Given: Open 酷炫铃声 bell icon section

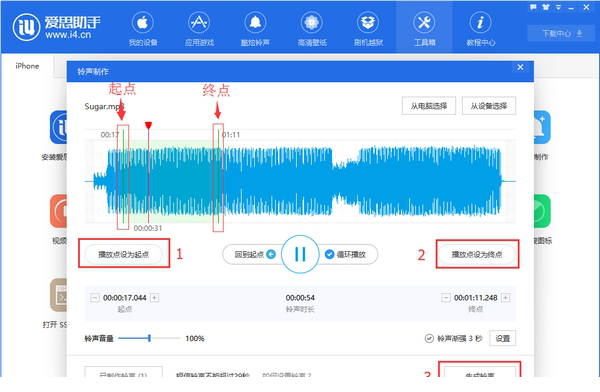Looking at the screenshot, I should click(255, 29).
